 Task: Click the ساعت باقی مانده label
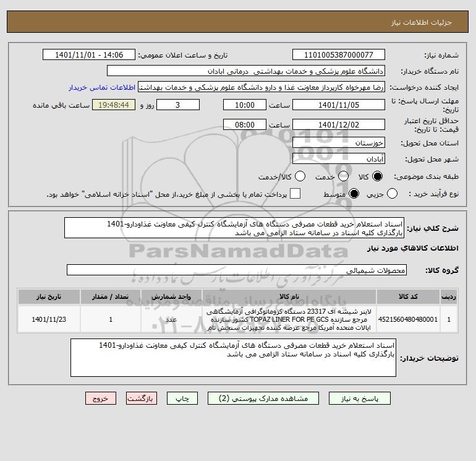pos(61,105)
